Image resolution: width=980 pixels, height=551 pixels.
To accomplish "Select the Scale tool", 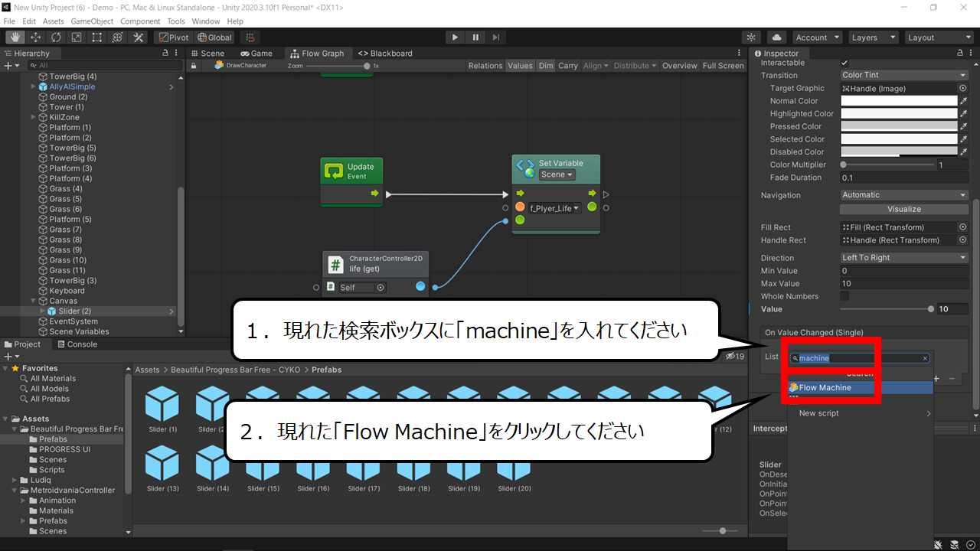I will (77, 37).
